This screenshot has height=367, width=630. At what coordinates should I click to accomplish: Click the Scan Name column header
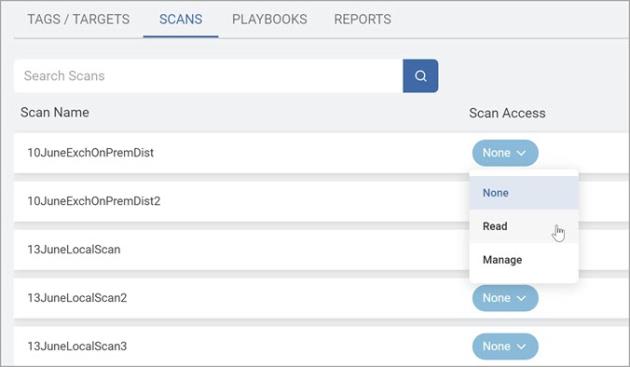pyautogui.click(x=55, y=113)
